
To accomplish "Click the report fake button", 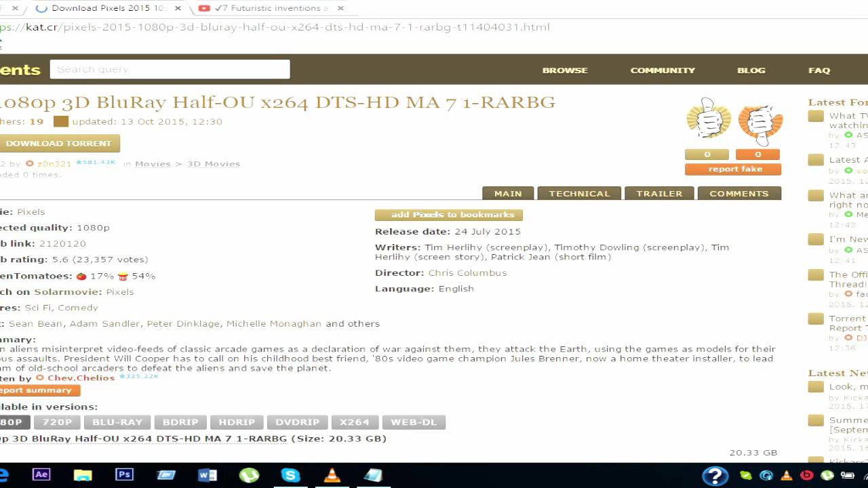I will 733,169.
